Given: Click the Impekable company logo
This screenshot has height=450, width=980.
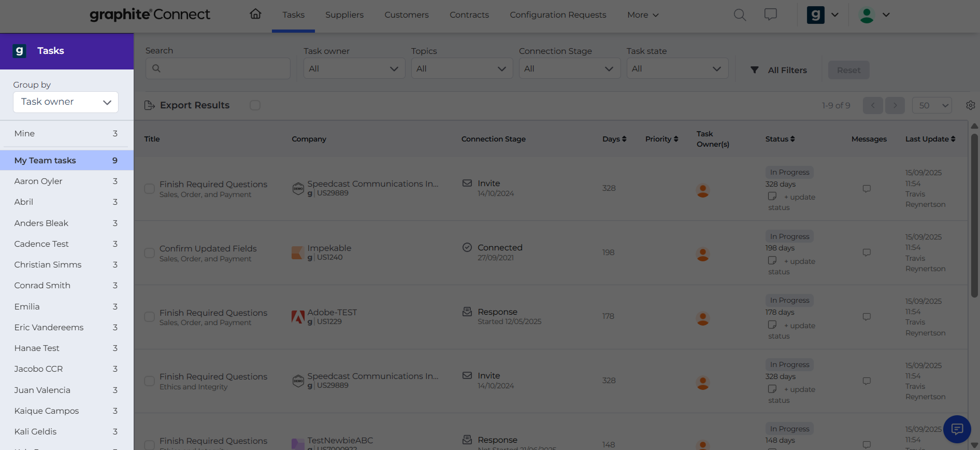Looking at the screenshot, I should click(298, 252).
